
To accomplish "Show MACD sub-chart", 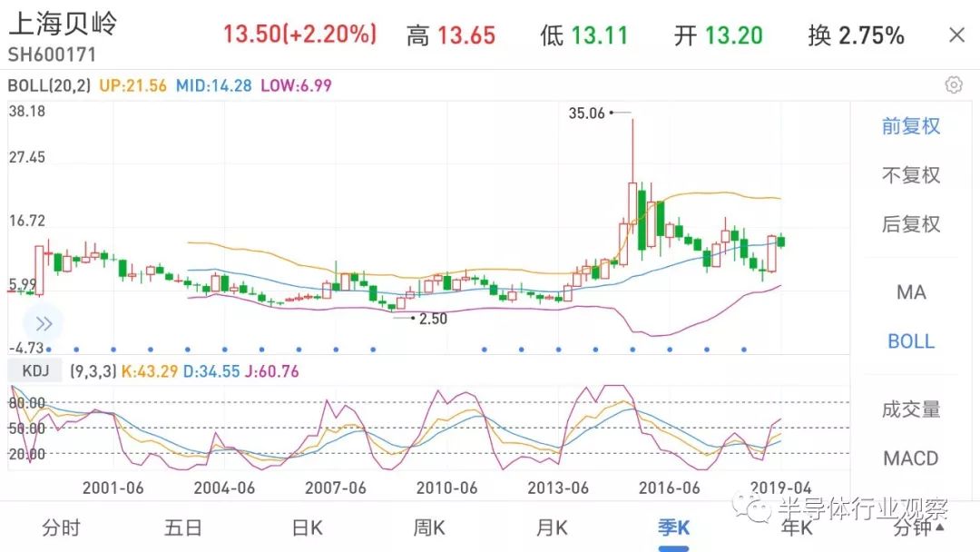I will (x=911, y=458).
